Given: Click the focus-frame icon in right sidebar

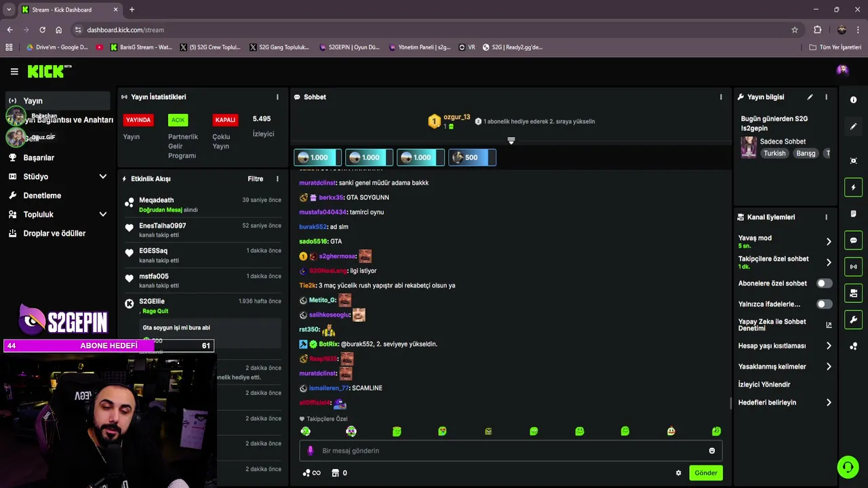Looking at the screenshot, I should 853,161.
